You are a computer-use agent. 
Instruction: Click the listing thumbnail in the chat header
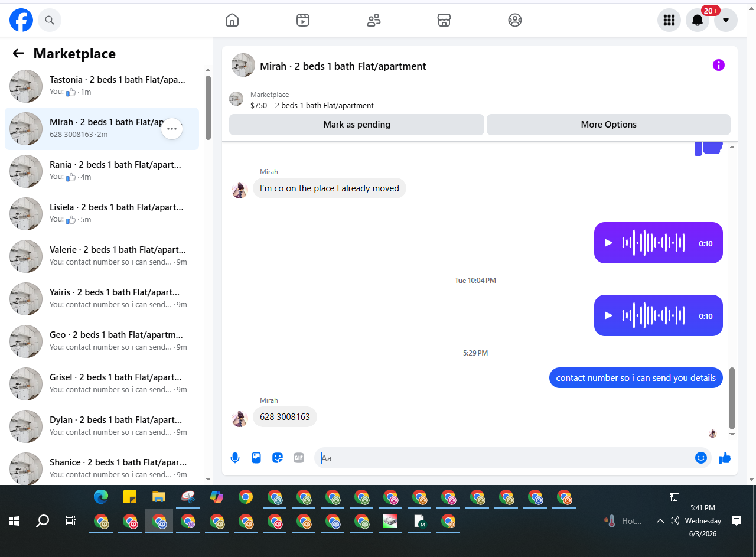pyautogui.click(x=243, y=65)
